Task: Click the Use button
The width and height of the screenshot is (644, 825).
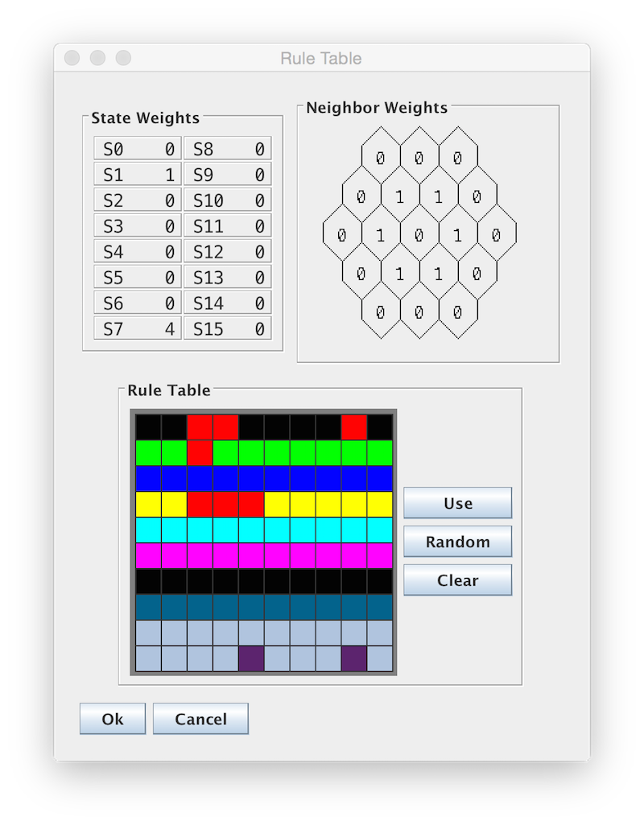Action: [x=457, y=503]
